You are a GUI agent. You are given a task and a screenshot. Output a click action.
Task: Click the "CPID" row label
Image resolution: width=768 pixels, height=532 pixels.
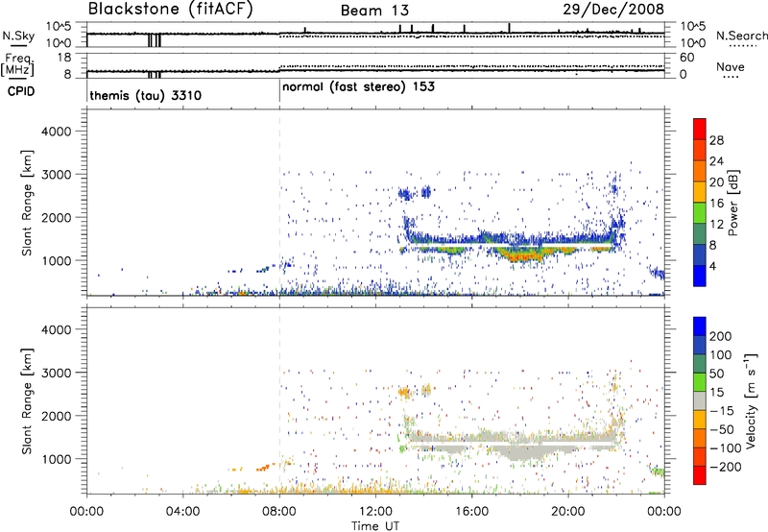21,91
